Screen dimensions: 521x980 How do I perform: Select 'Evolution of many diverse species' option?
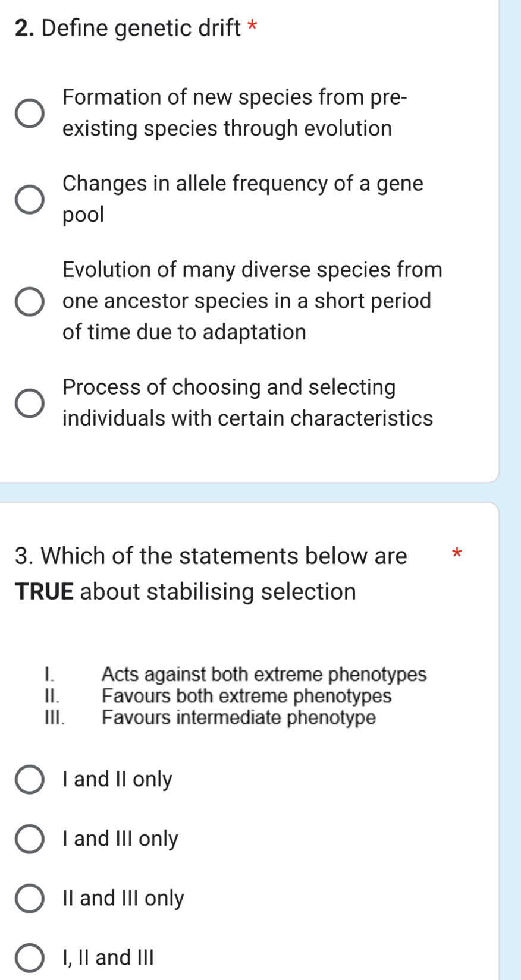click(29, 301)
